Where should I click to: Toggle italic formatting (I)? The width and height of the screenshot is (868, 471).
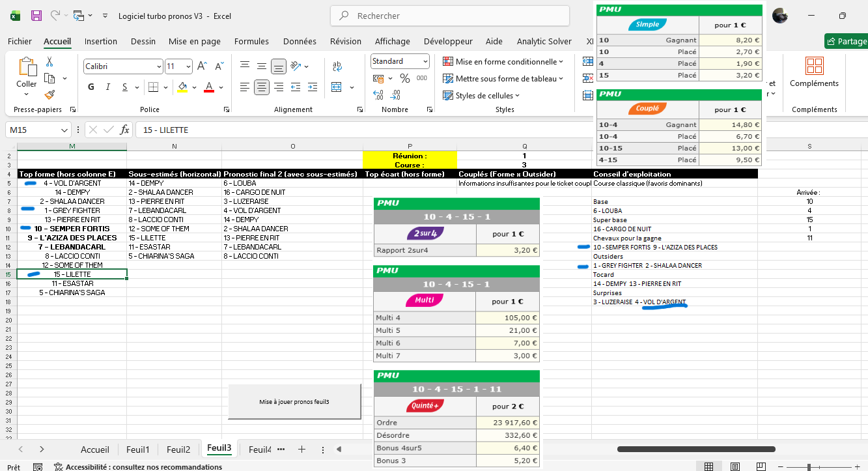point(107,87)
